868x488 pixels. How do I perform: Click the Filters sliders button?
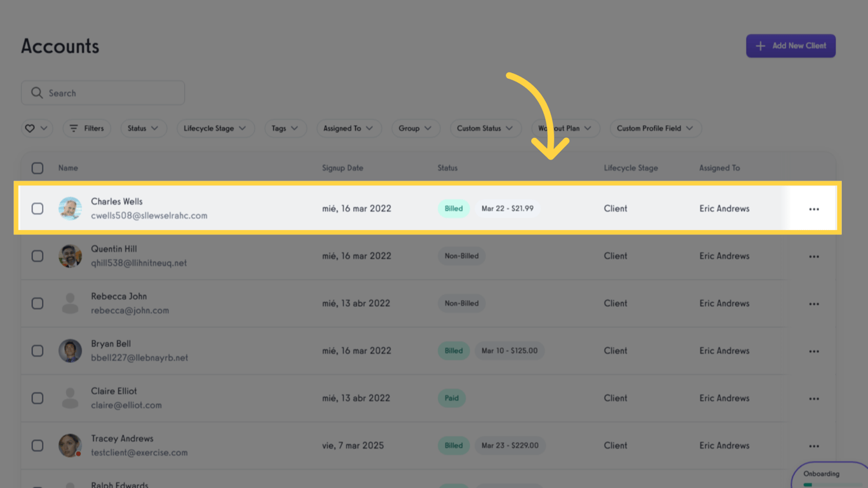(x=86, y=128)
